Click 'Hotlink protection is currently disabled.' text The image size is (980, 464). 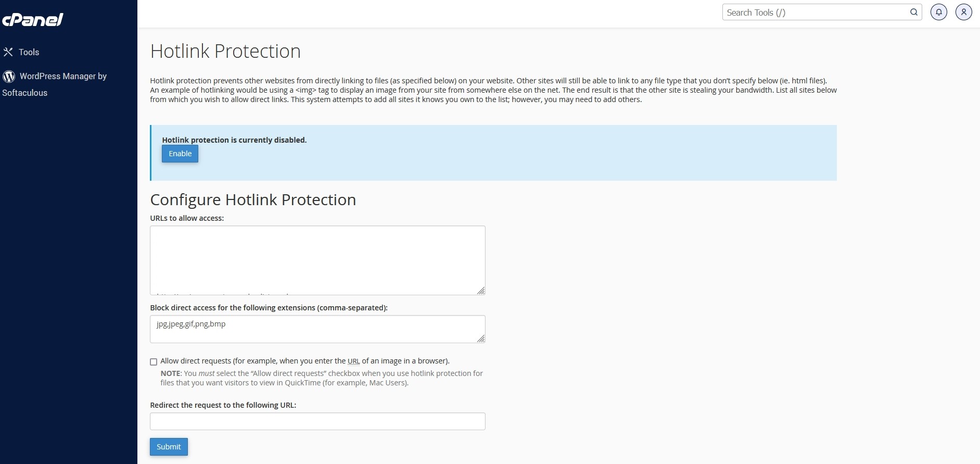pos(234,140)
